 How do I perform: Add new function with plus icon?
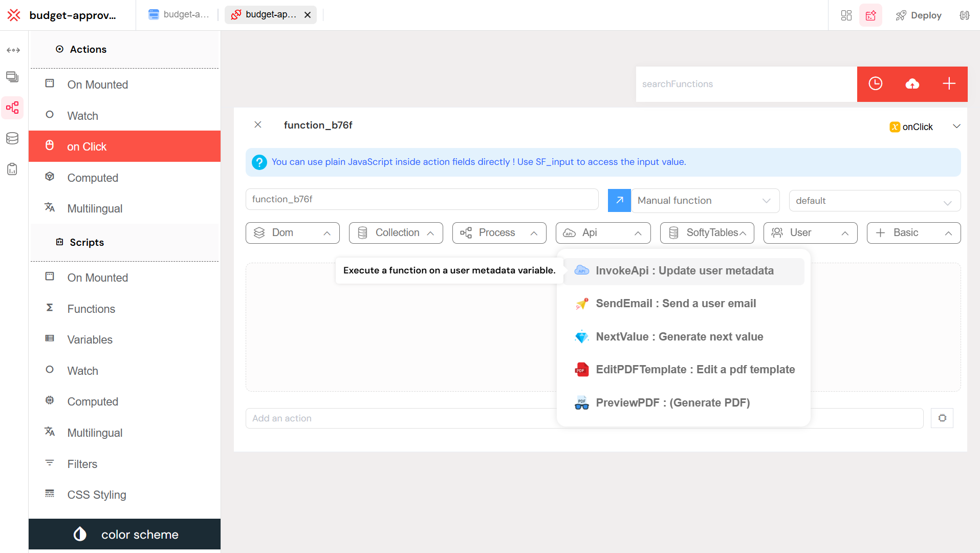(949, 84)
